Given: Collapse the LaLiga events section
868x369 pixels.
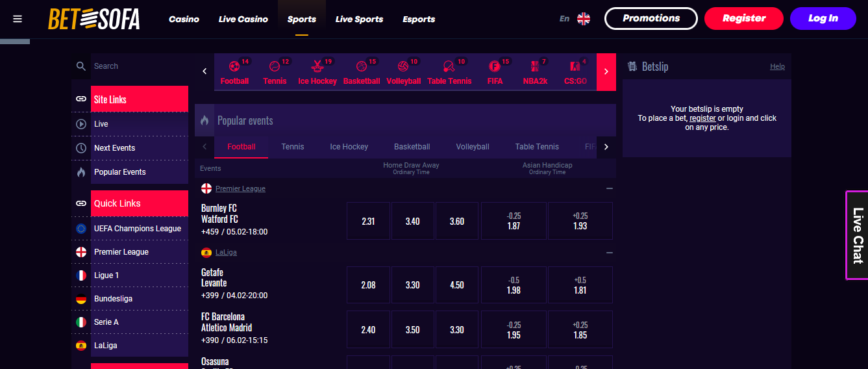Looking at the screenshot, I should [609, 253].
